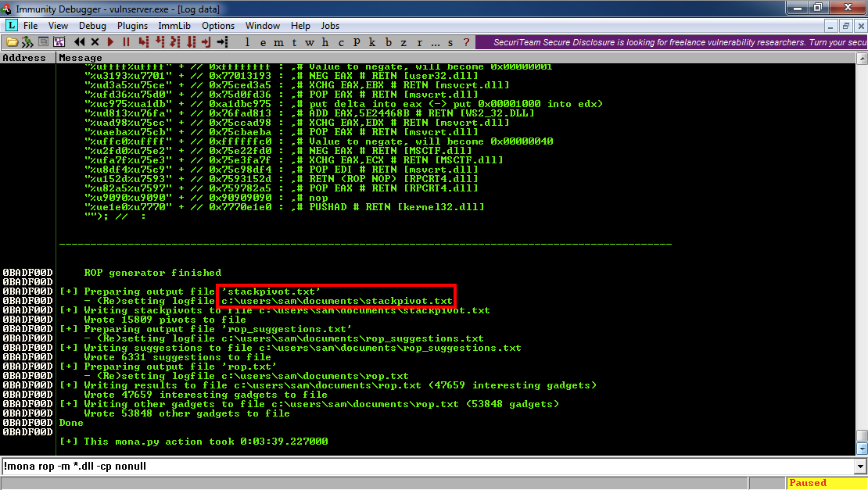Screen dimensions: 868x490
Task: Open the Help menu
Action: tap(300, 26)
